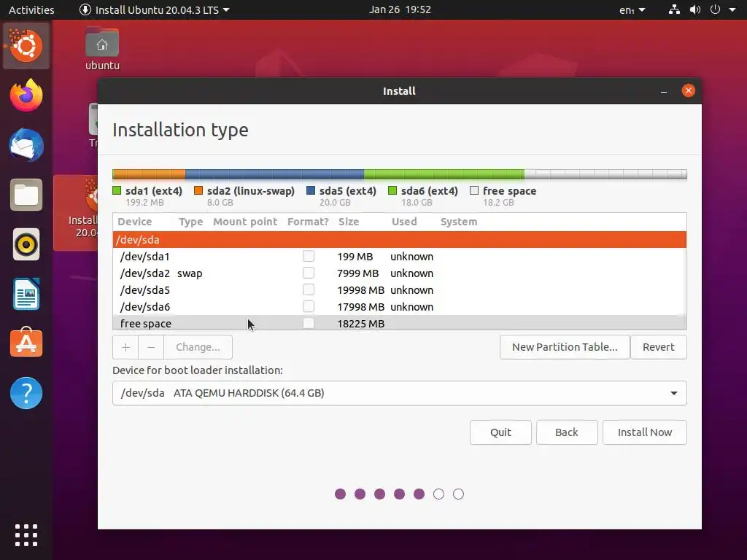
Task: Expand the system menu arrow in the top bar
Action: point(732,9)
